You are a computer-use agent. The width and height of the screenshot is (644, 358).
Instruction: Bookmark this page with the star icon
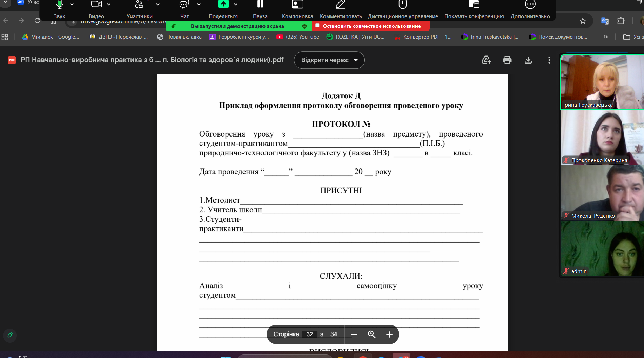click(x=583, y=21)
